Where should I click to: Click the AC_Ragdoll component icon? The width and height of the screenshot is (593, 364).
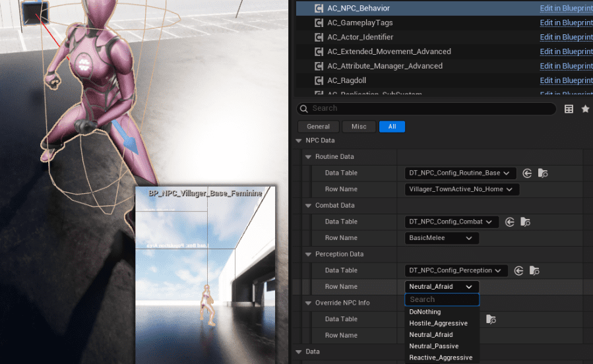[319, 80]
